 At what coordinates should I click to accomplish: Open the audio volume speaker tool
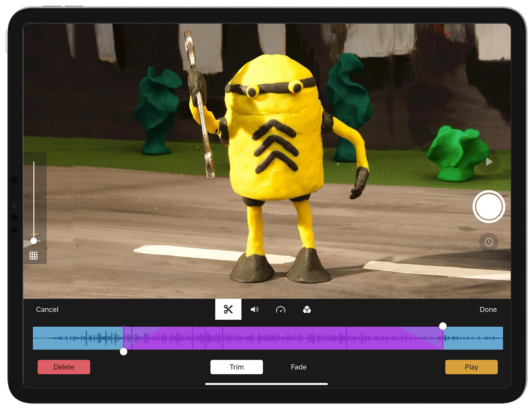pos(254,309)
